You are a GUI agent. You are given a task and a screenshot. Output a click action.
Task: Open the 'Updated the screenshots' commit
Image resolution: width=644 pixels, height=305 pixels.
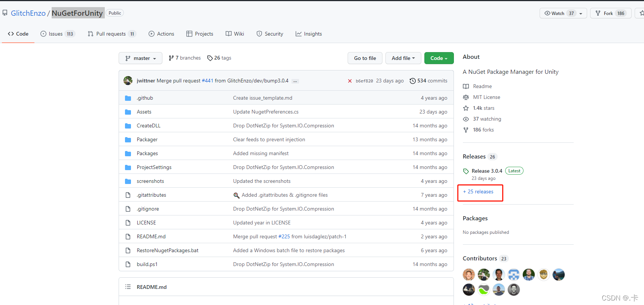click(262, 181)
